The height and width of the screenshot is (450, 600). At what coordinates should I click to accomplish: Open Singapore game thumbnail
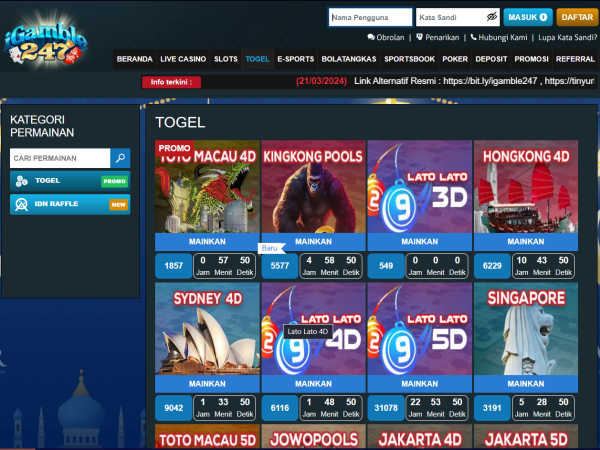click(526, 329)
